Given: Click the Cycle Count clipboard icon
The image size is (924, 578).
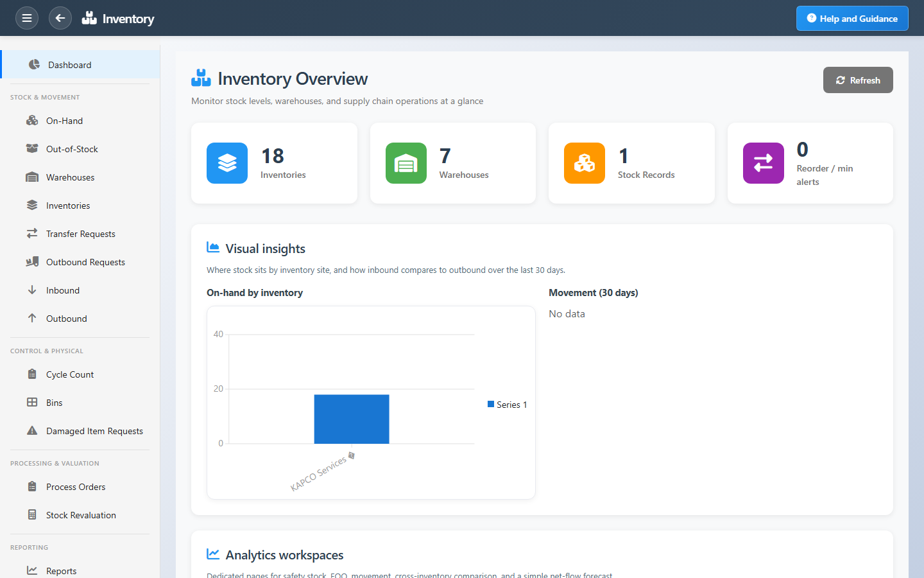Looking at the screenshot, I should click(32, 374).
